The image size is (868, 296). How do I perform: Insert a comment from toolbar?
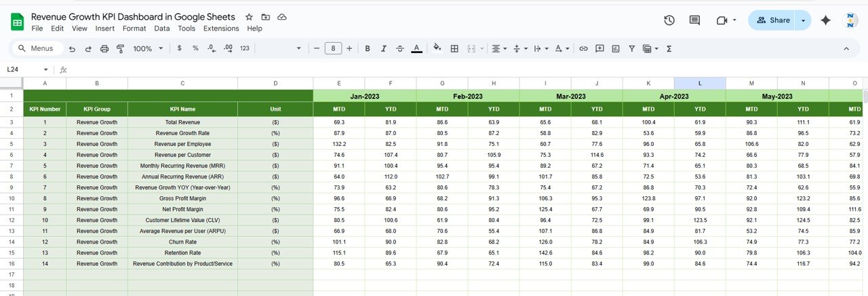point(599,49)
